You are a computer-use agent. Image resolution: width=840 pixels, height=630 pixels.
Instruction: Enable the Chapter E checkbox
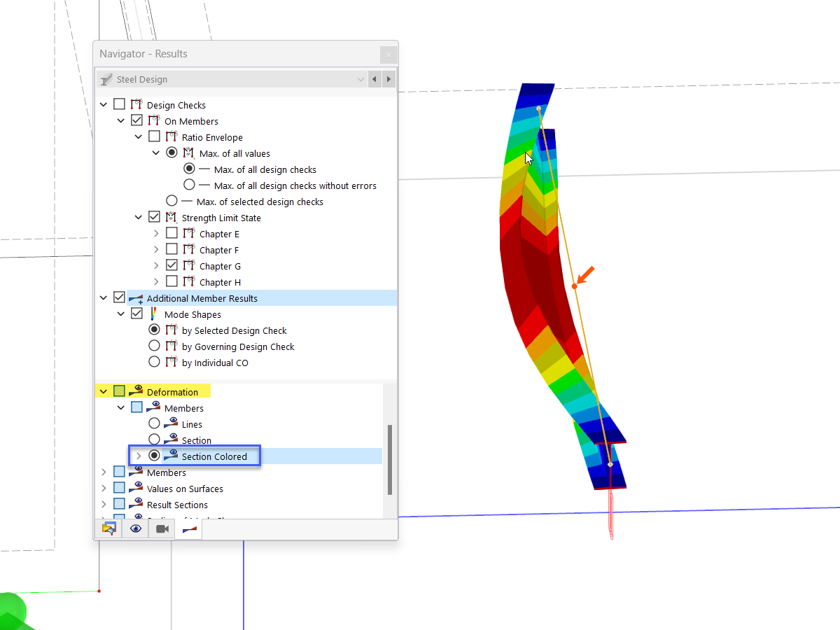170,233
